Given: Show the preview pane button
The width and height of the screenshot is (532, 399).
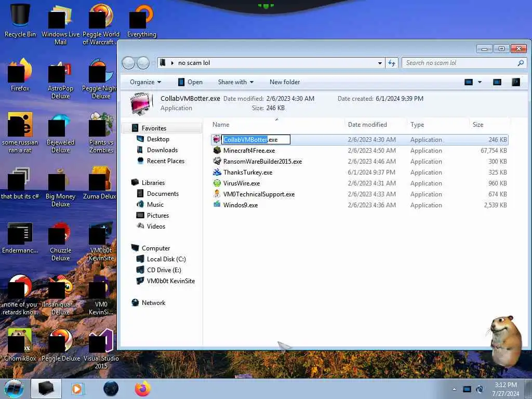Looking at the screenshot, I should coord(497,82).
